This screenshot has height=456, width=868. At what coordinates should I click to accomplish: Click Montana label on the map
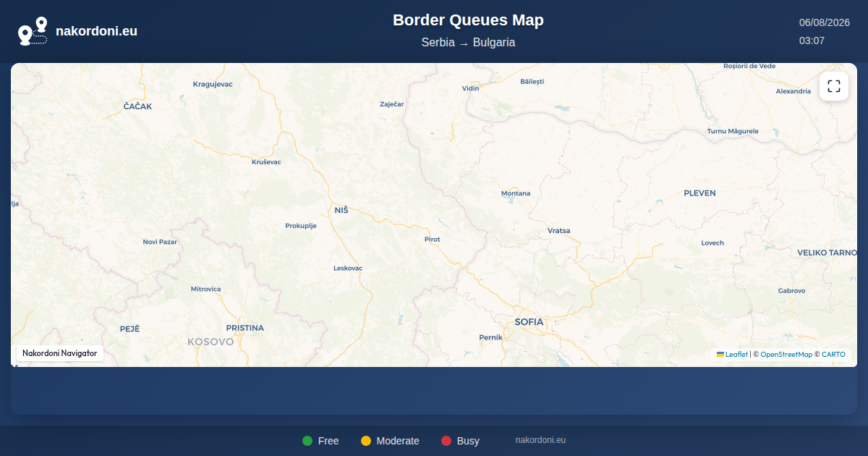(x=516, y=193)
